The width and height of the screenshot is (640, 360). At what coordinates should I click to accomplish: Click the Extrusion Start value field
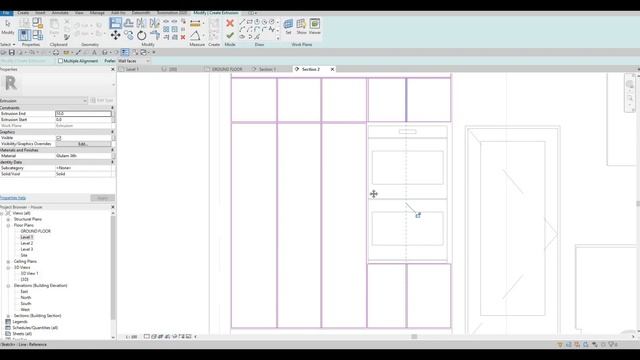click(83, 120)
